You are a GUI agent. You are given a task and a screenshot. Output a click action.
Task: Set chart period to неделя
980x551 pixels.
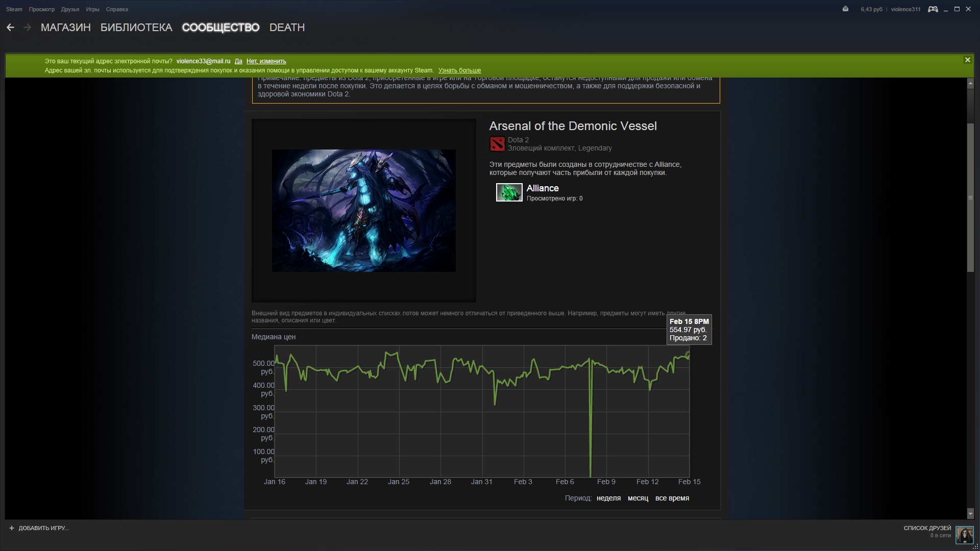(608, 498)
